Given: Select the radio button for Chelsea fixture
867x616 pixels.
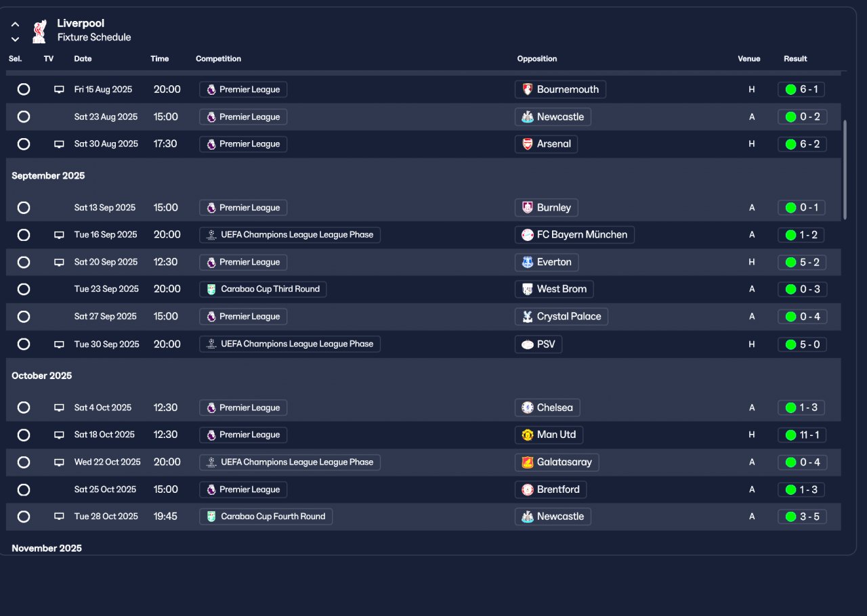Looking at the screenshot, I should pos(24,408).
